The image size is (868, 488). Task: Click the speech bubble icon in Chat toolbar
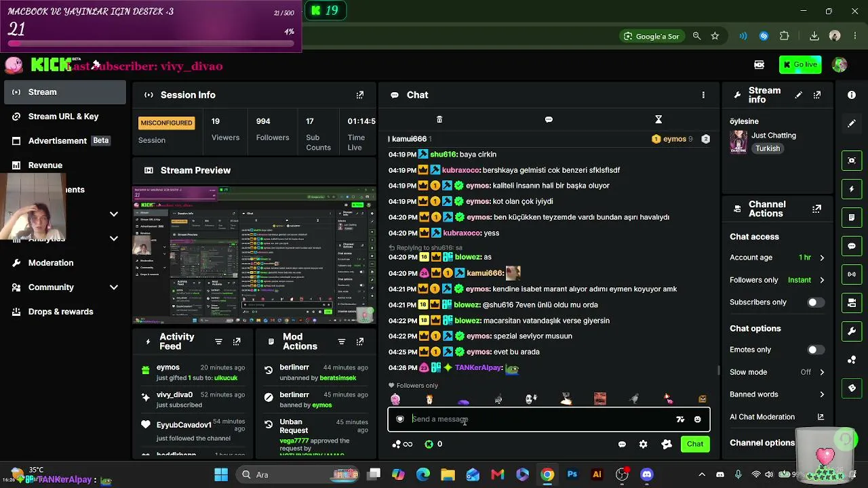pyautogui.click(x=549, y=119)
